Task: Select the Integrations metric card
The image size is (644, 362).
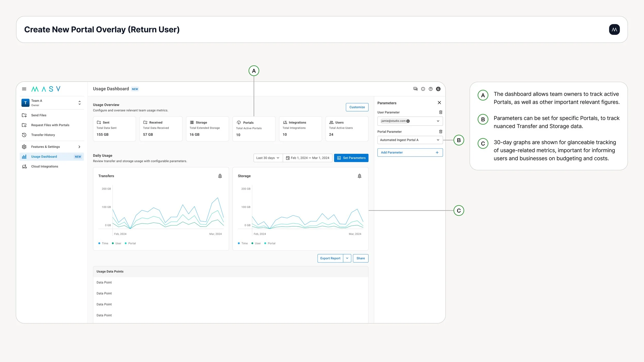Action: point(300,129)
